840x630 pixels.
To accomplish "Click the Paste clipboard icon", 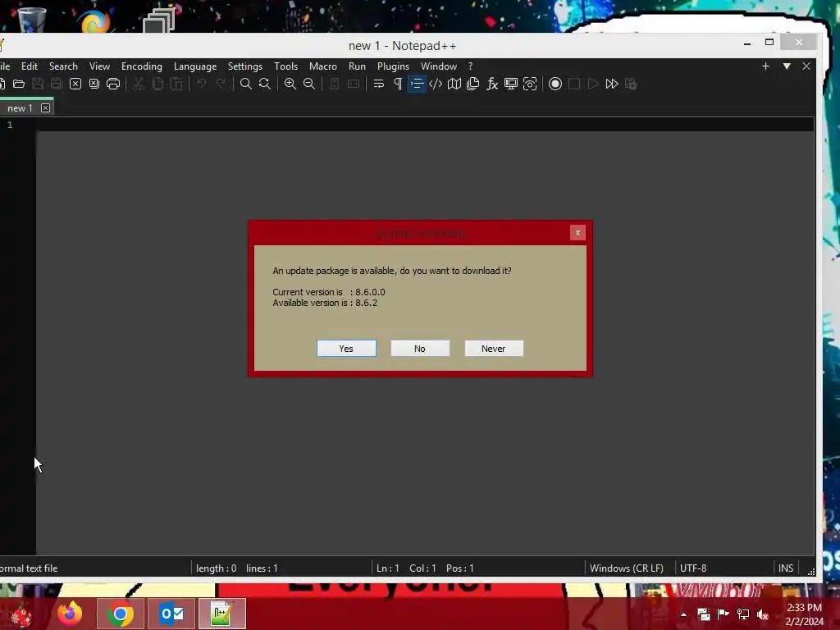I will [176, 84].
